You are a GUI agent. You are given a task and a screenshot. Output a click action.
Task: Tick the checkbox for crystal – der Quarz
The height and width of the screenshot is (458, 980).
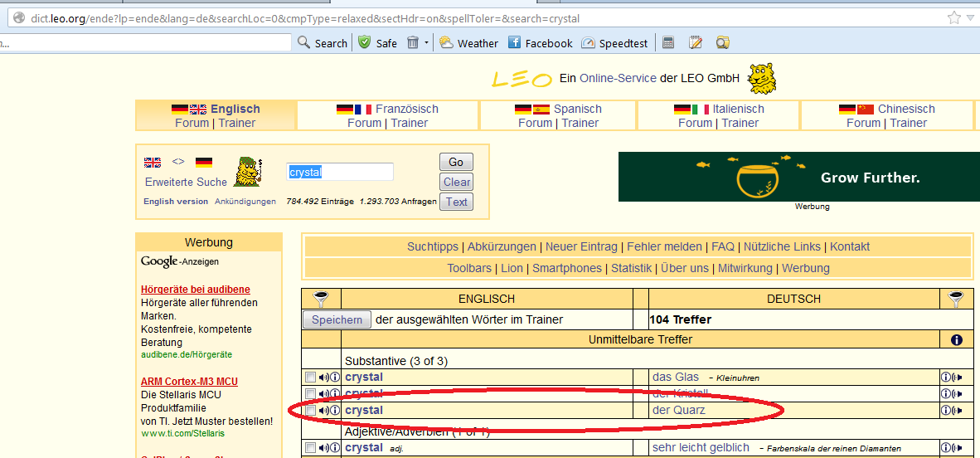coord(310,411)
